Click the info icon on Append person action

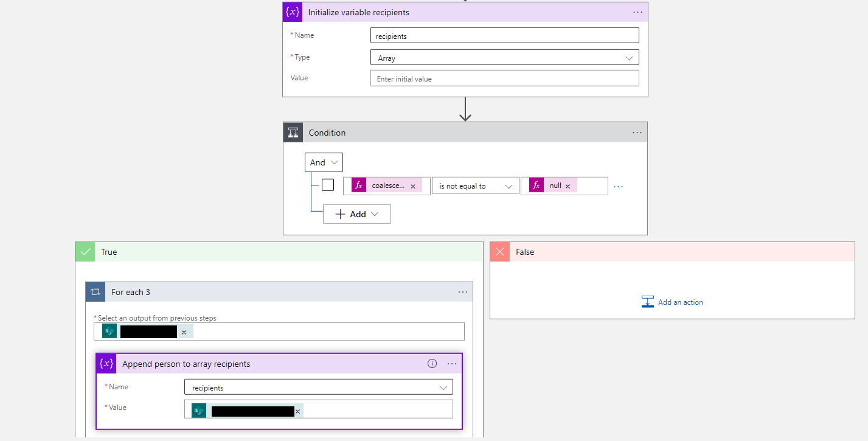[x=432, y=363]
